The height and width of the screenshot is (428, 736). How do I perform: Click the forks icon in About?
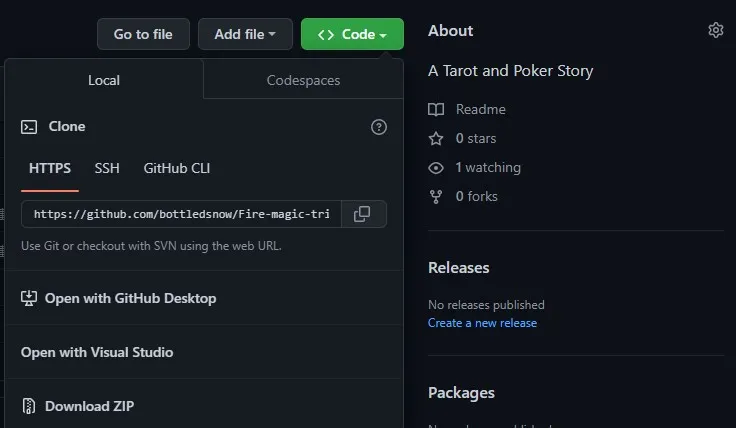coord(436,196)
